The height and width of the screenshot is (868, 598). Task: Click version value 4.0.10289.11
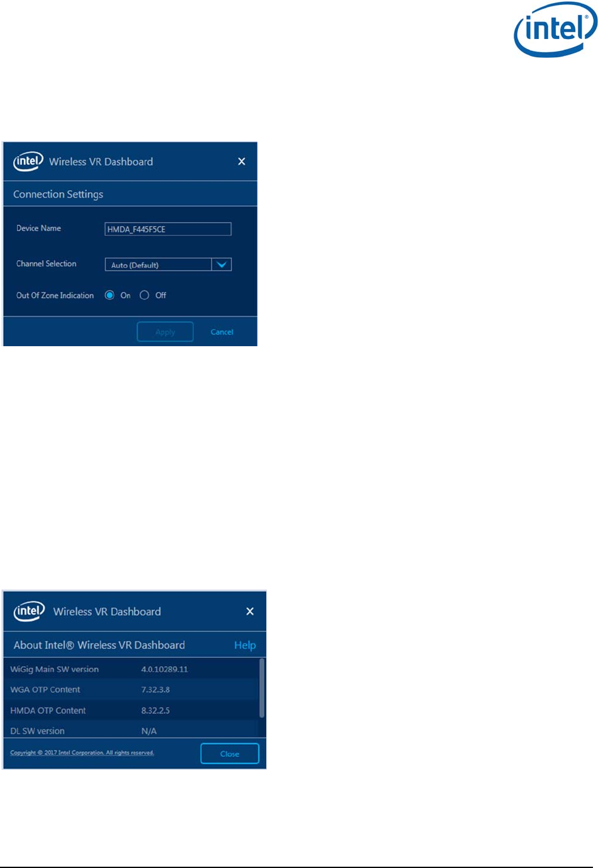click(164, 669)
